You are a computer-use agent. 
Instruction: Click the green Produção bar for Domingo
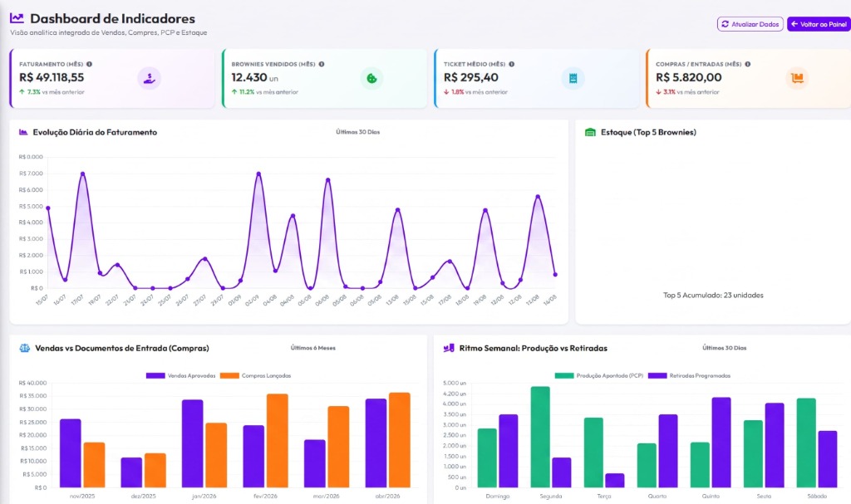[x=487, y=458]
